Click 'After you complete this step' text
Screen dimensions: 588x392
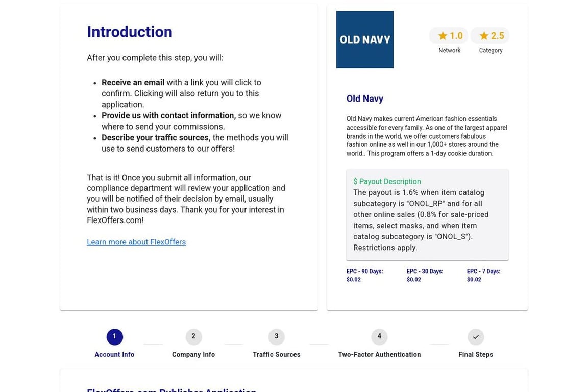[155, 58]
